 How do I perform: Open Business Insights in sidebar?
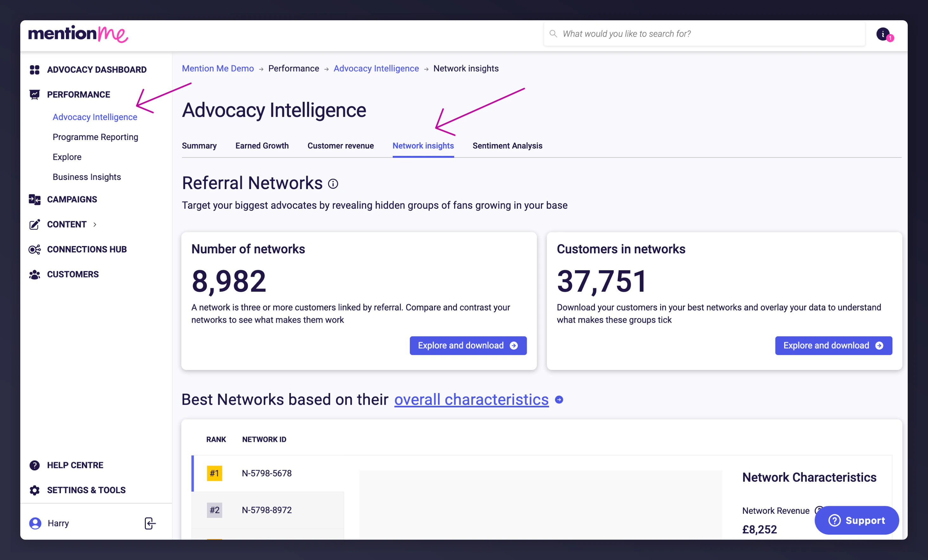pos(87,177)
